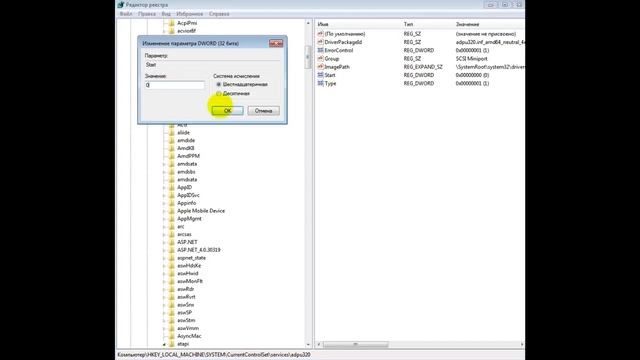
Task: Click the aspnet_state folder icon
Action: tap(172, 258)
